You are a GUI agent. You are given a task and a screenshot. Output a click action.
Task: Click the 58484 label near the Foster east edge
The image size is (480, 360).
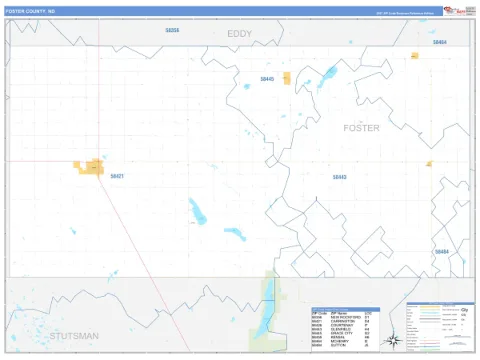(442, 252)
